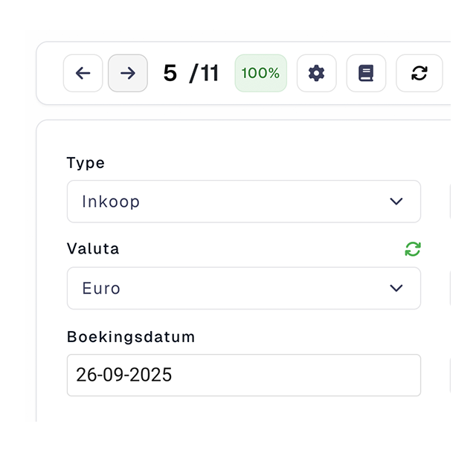The width and height of the screenshot is (476, 476).
Task: Click the /11 total page count
Action: click(205, 74)
